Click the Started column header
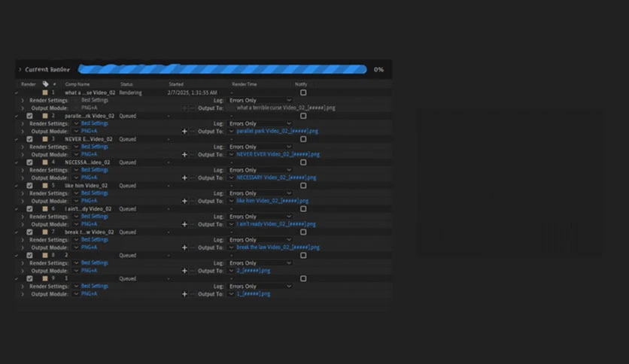This screenshot has height=364, width=629. pos(176,84)
